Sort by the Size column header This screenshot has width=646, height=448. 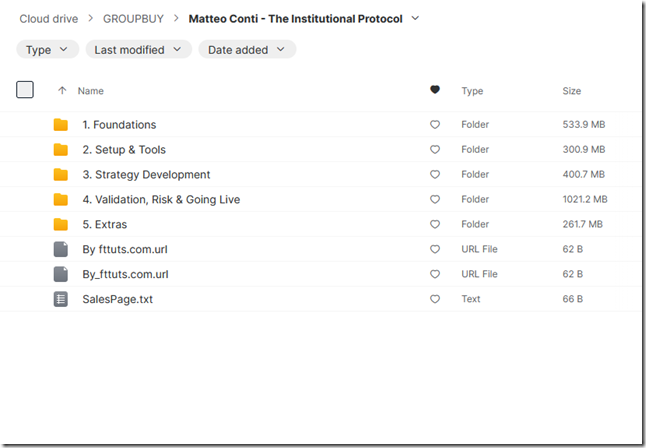(x=572, y=91)
